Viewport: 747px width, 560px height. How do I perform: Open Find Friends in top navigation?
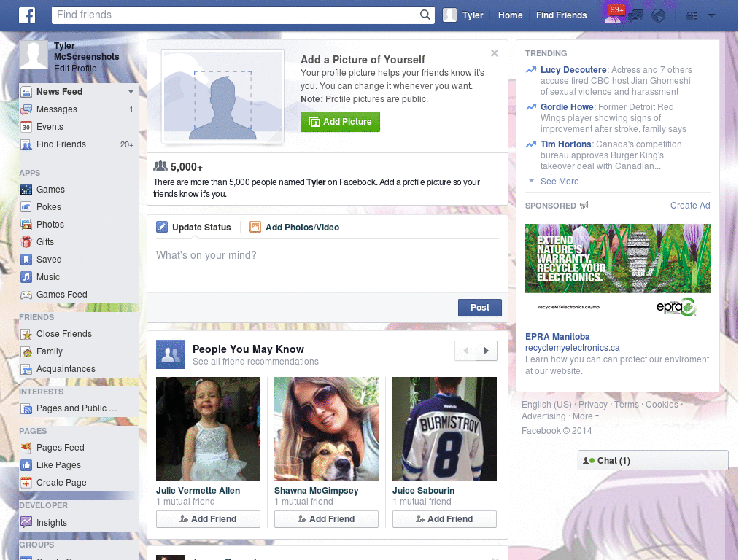tap(561, 15)
